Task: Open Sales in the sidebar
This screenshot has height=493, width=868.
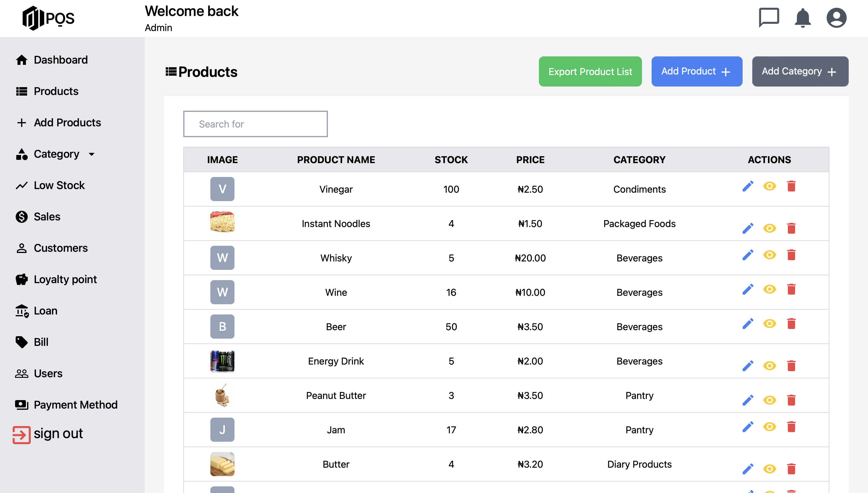Action: pos(38,217)
